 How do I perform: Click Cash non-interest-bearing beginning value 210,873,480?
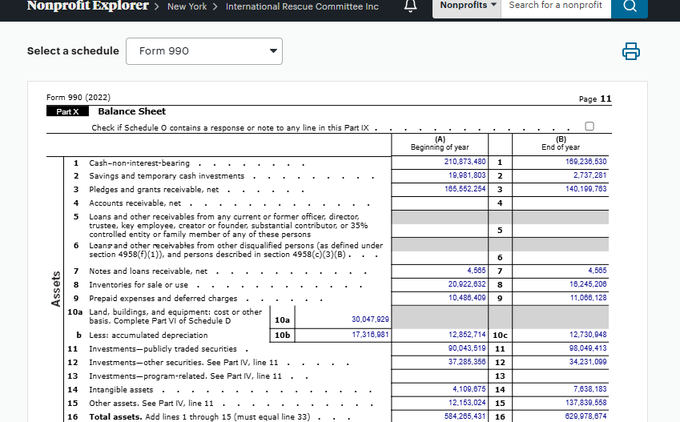click(x=464, y=162)
